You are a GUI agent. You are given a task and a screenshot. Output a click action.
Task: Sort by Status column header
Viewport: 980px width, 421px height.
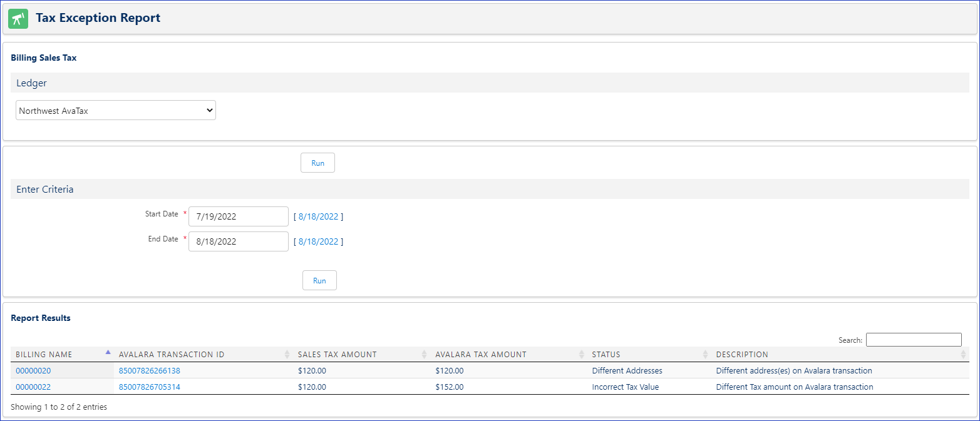click(x=649, y=354)
